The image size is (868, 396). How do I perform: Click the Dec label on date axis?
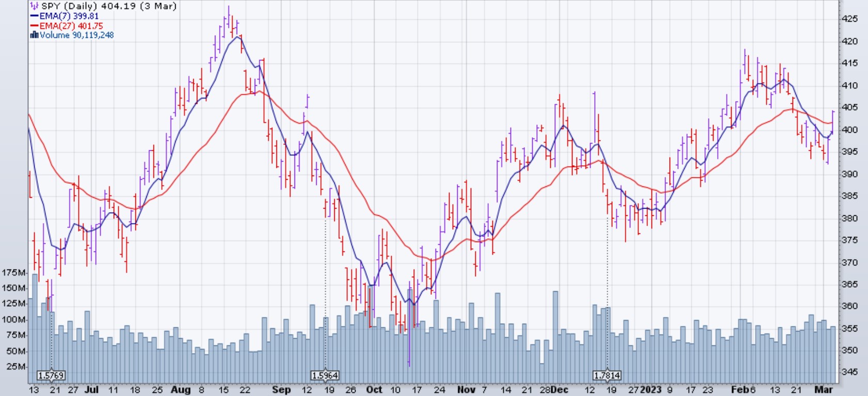coord(559,390)
